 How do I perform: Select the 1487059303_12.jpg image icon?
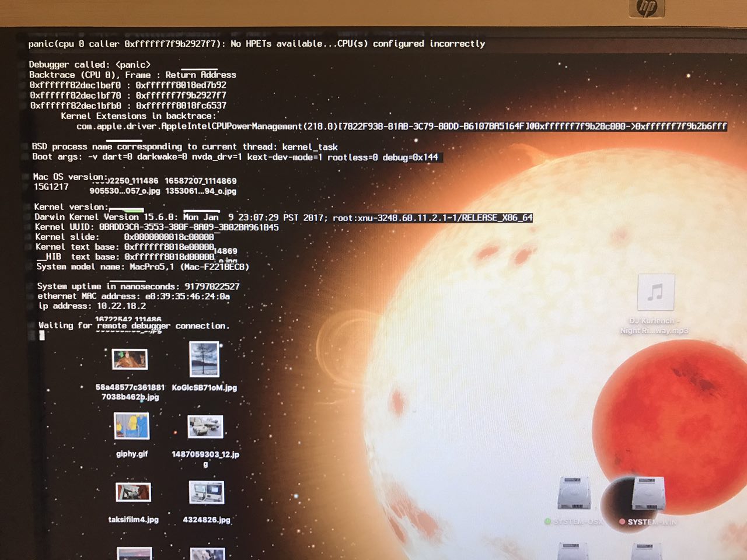[x=205, y=426]
